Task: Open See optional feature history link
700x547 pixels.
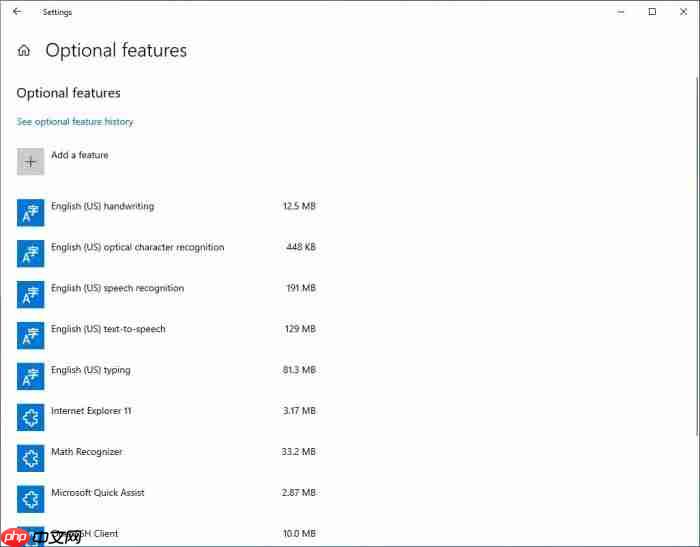Action: pos(75,122)
